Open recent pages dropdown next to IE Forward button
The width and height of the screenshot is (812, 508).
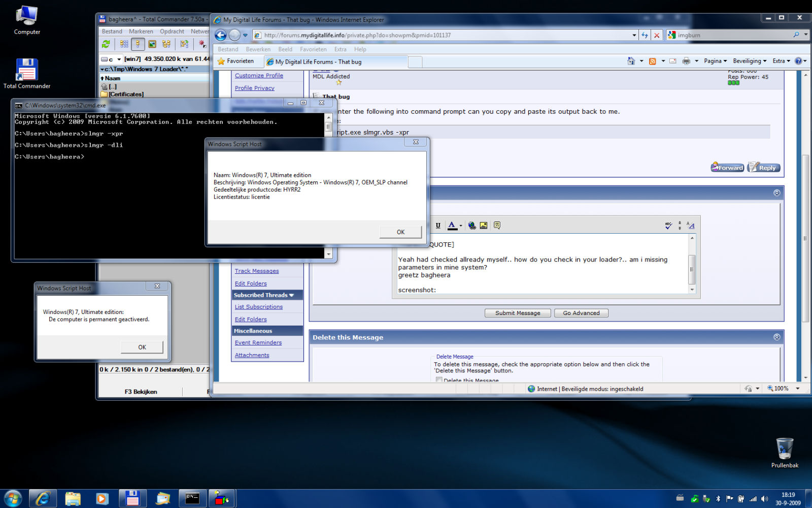tap(245, 35)
